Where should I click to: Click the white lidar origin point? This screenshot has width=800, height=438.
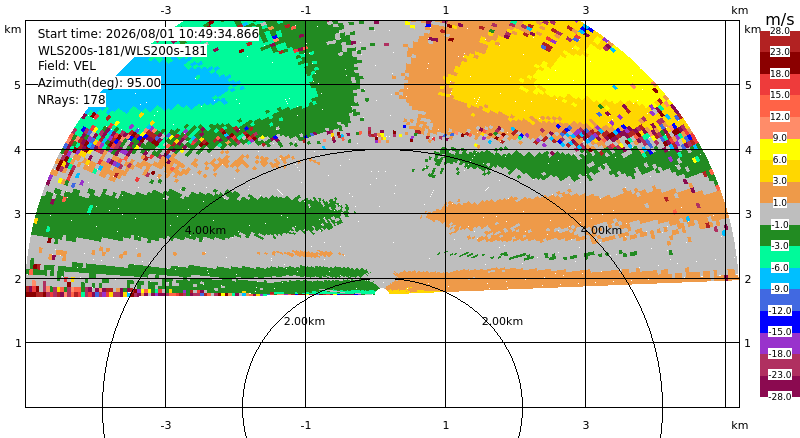pos(382,292)
